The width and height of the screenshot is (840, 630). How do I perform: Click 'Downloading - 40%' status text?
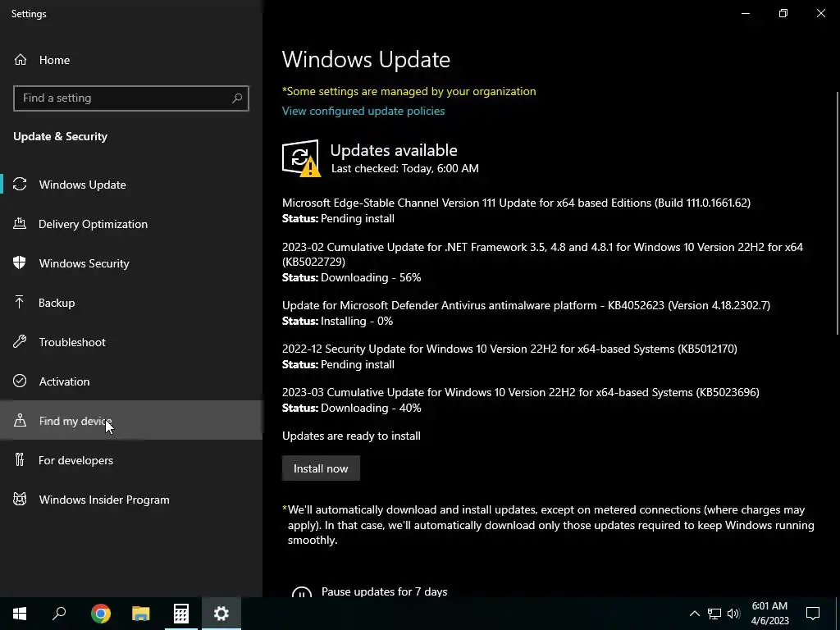[x=371, y=408]
